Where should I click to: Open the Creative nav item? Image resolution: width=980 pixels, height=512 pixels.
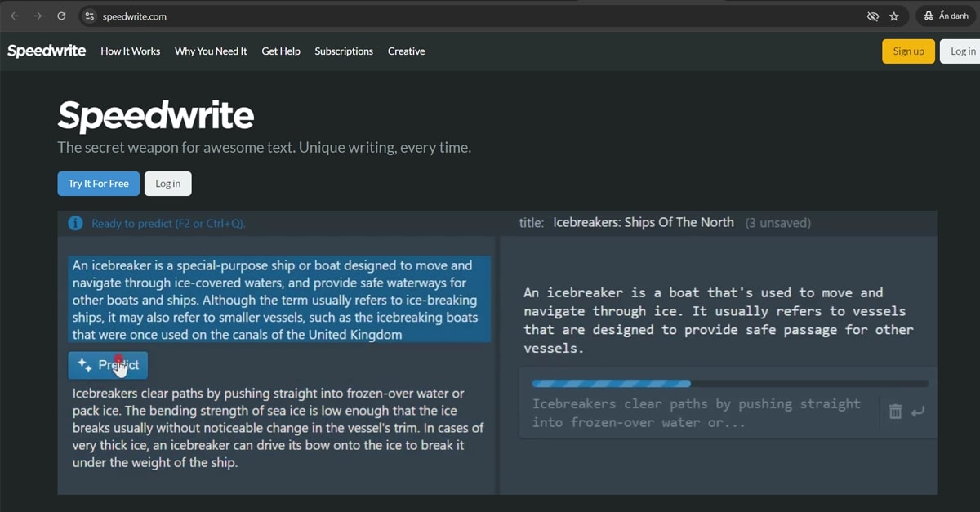406,51
